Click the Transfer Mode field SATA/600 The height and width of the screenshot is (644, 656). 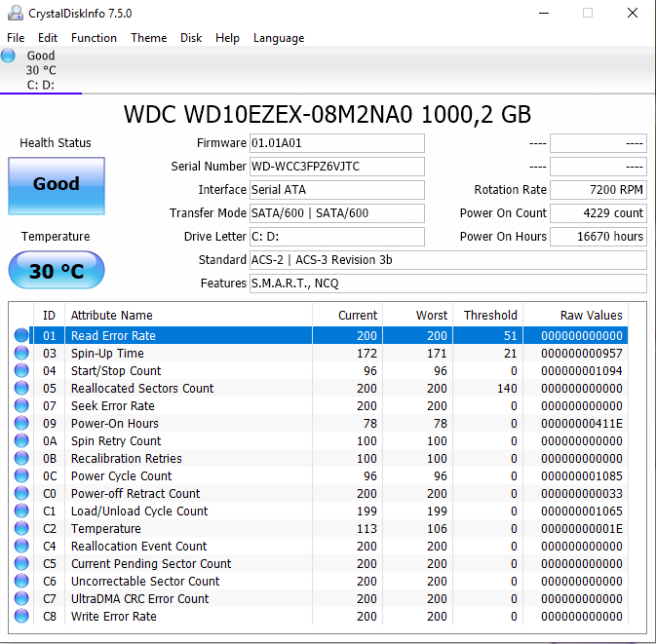[337, 213]
